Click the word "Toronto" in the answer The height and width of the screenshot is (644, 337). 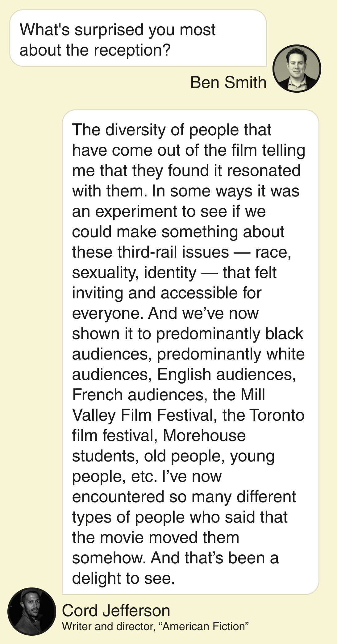(x=277, y=415)
